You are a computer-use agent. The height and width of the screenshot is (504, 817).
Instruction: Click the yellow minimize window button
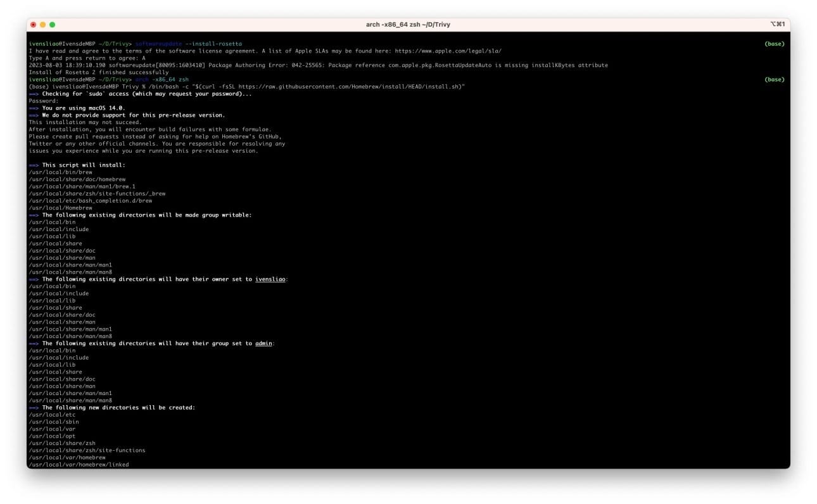pos(42,25)
